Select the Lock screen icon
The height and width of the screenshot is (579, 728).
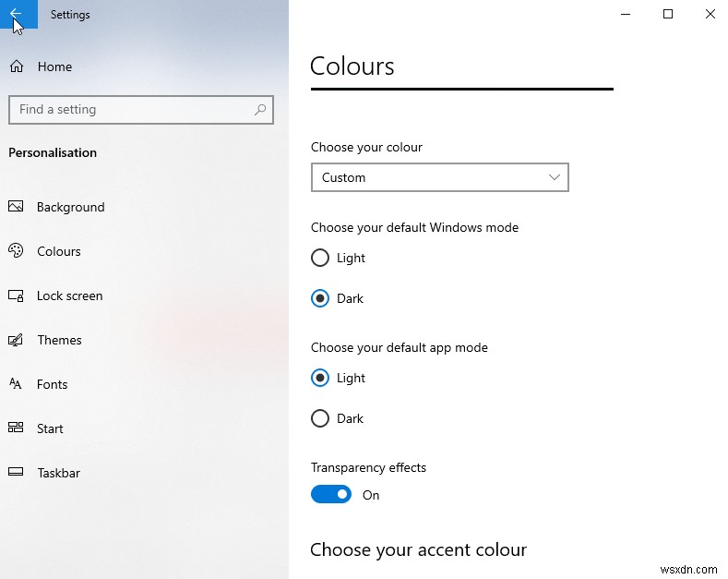coord(16,296)
